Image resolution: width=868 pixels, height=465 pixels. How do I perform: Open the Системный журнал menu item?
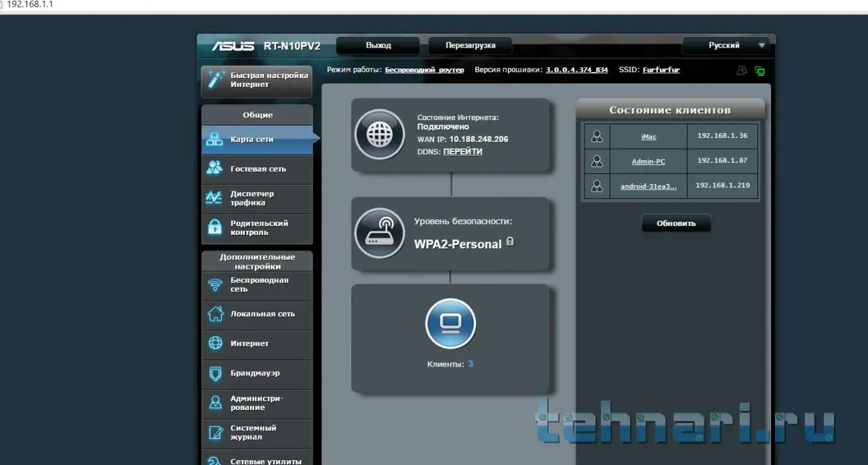point(257,433)
